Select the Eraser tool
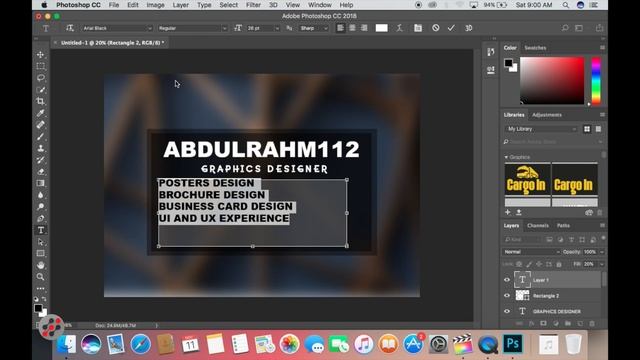Viewport: 640px width, 360px height. (x=40, y=172)
